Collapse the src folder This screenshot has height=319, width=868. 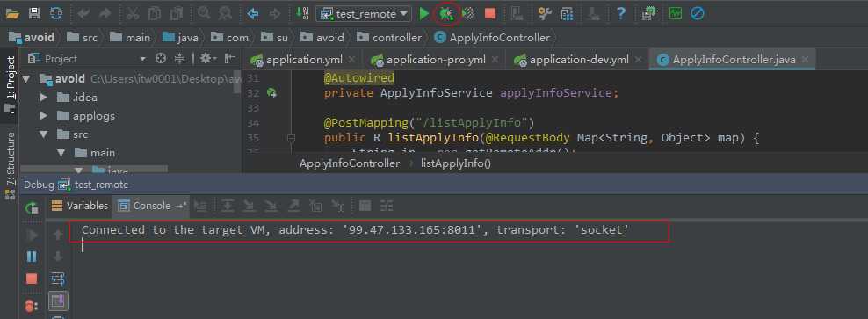click(x=44, y=134)
